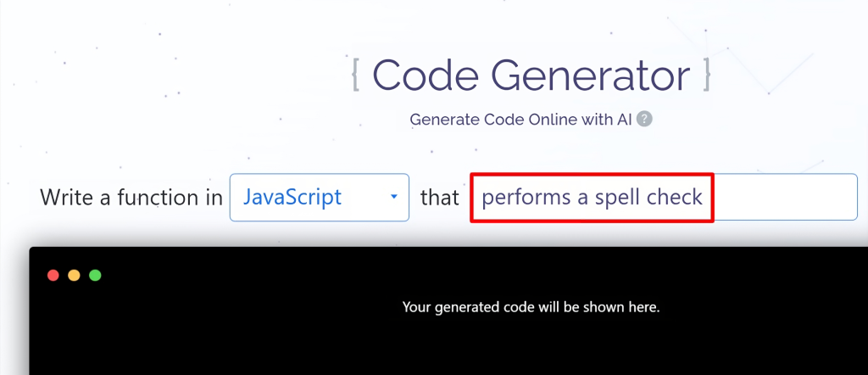Click the green dot in code window
The height and width of the screenshot is (375, 868).
(x=95, y=275)
